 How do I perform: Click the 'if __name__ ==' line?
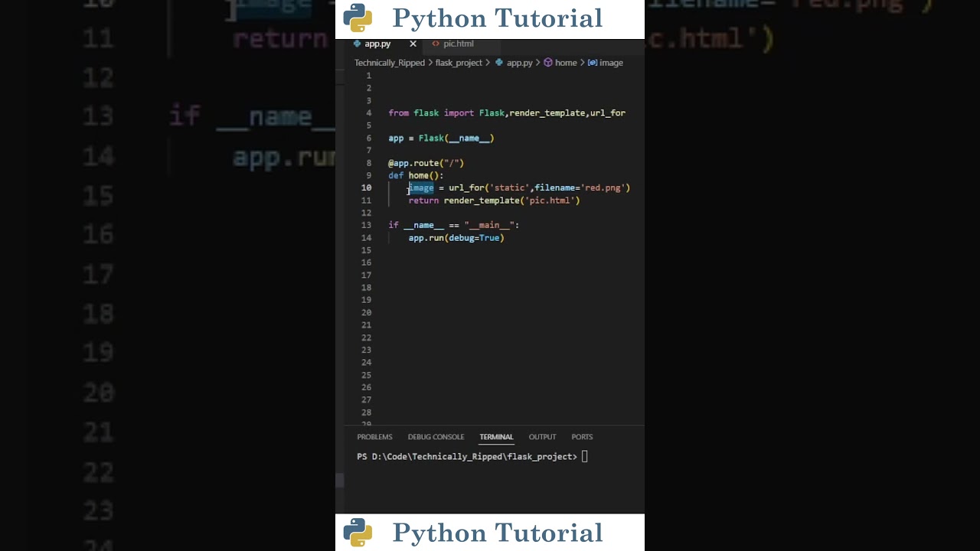(453, 226)
